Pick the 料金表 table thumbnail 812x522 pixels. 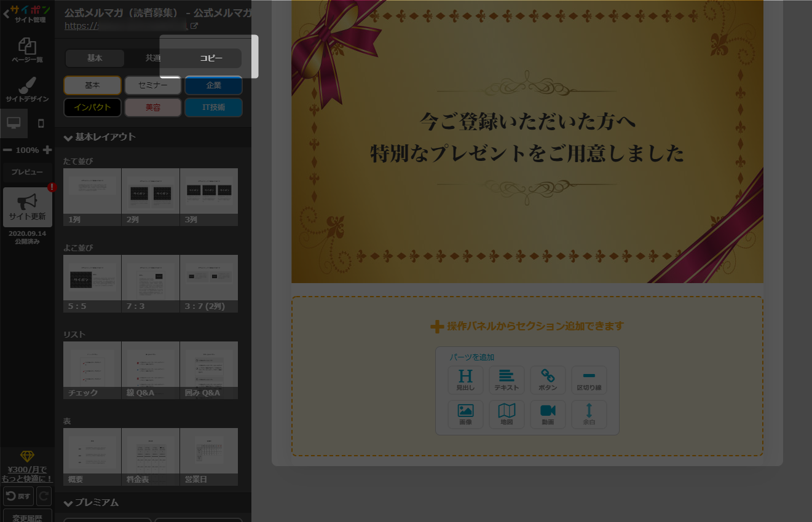[151, 457]
